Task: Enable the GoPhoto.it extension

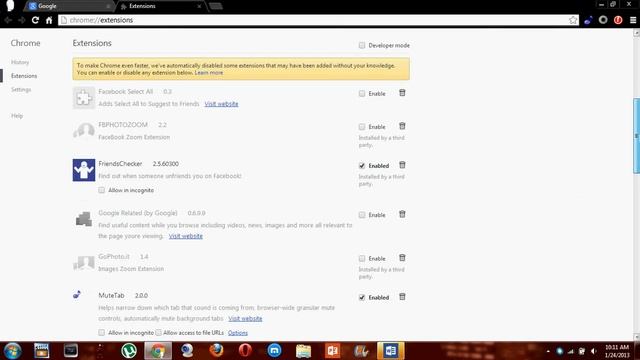Action: [362, 259]
